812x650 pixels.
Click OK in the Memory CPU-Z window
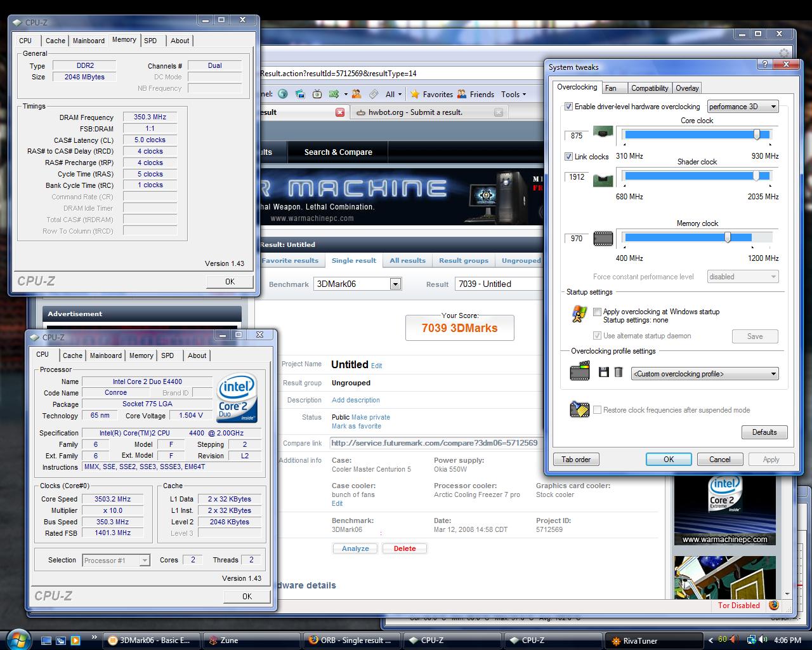click(x=230, y=281)
